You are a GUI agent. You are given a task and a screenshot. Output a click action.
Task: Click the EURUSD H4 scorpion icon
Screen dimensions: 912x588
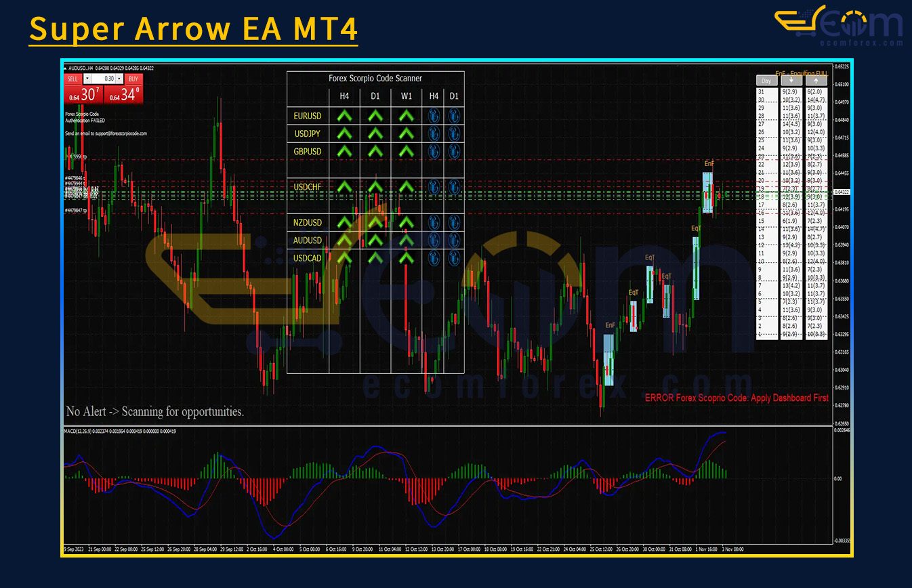[x=434, y=116]
